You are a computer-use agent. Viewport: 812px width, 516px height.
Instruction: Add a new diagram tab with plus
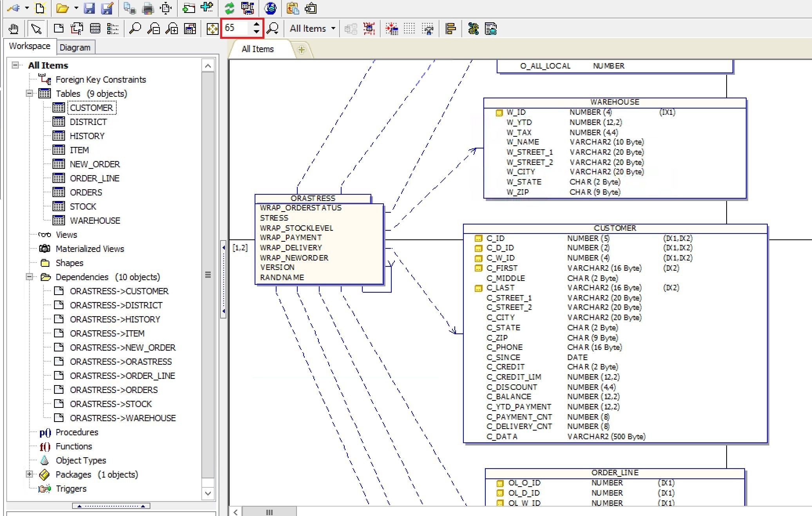click(302, 50)
